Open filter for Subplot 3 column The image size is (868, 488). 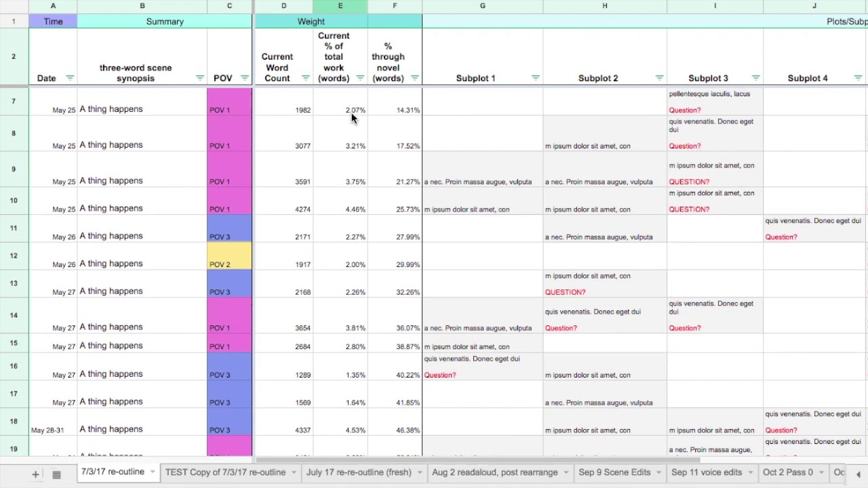(x=755, y=79)
